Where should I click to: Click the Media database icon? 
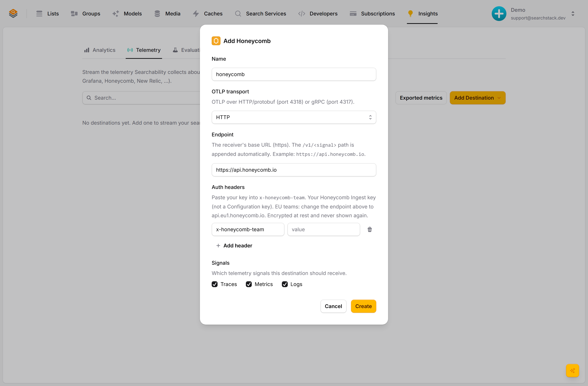[157, 14]
